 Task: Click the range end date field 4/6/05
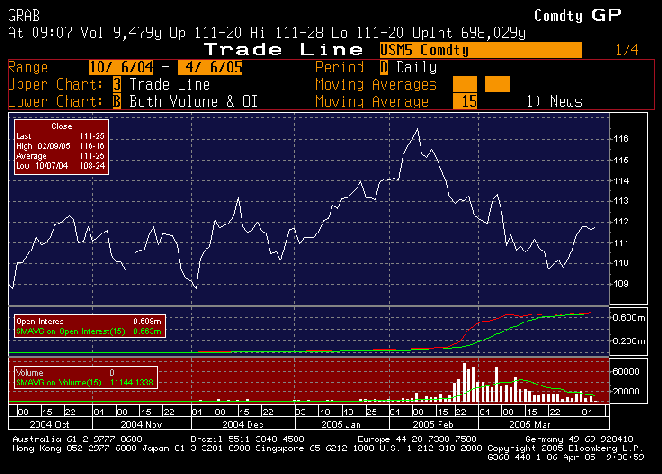click(x=213, y=67)
